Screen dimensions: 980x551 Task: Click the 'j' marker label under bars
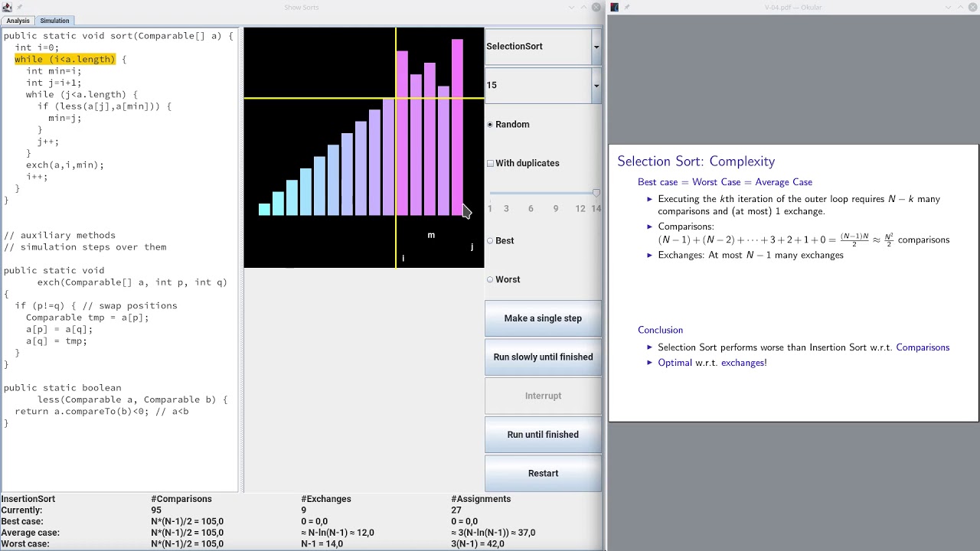click(x=472, y=246)
